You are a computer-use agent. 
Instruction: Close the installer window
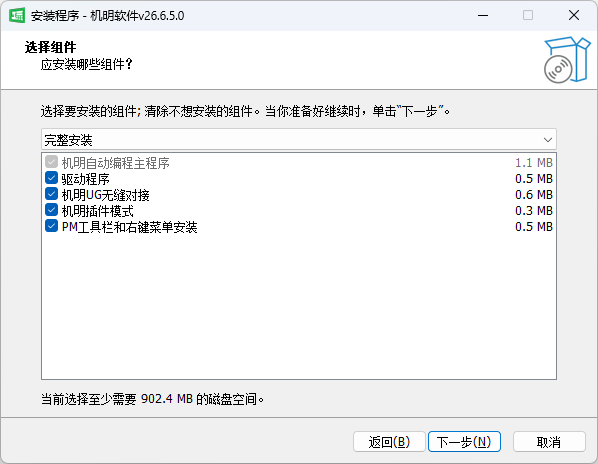tap(574, 16)
